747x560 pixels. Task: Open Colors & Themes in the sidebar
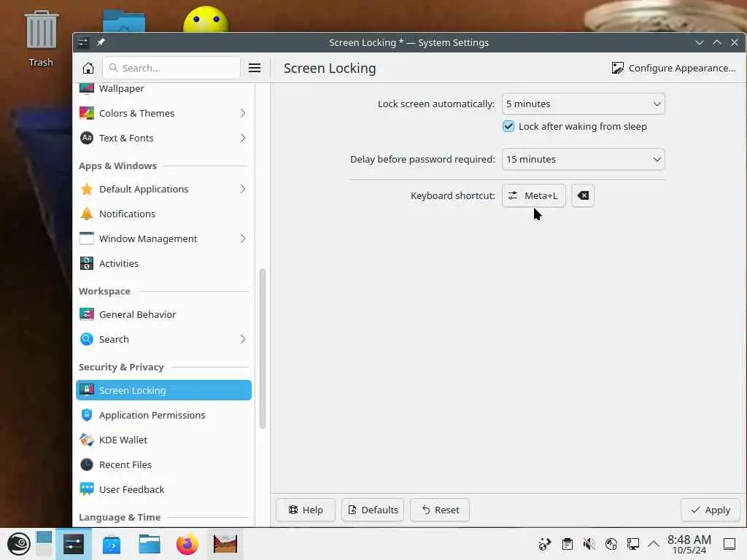pyautogui.click(x=163, y=113)
